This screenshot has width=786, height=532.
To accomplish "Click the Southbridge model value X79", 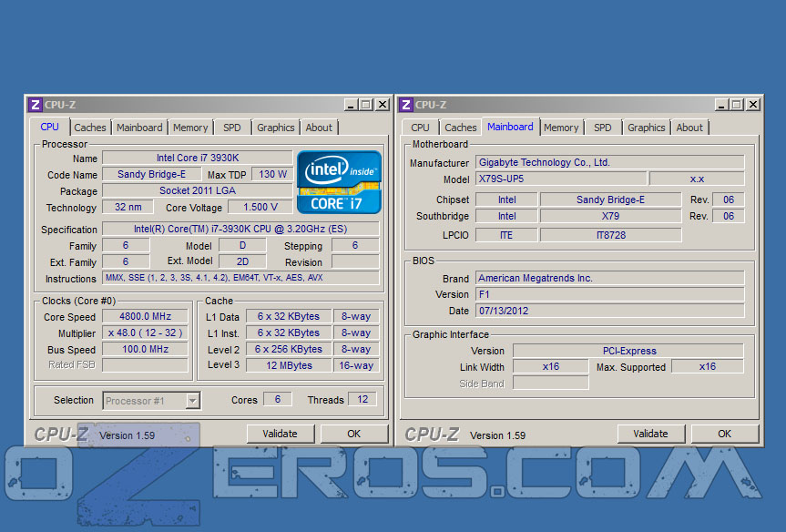I will coord(610,216).
